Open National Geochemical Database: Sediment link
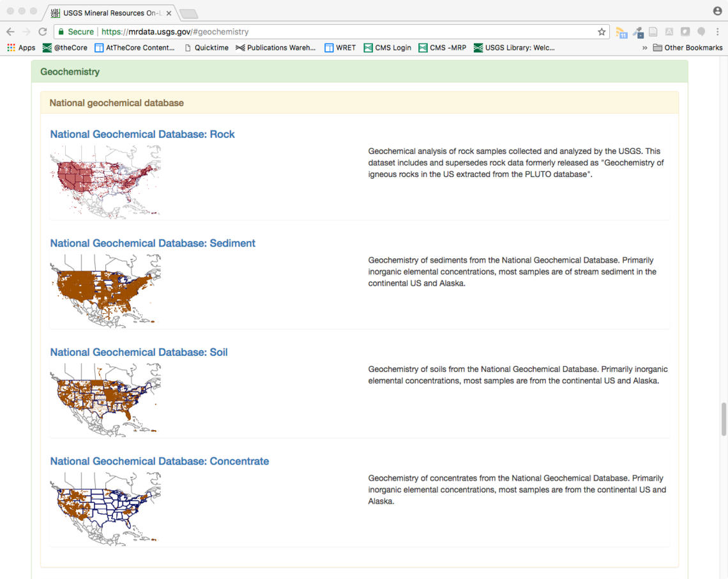Image resolution: width=728 pixels, height=579 pixels. [x=153, y=243]
